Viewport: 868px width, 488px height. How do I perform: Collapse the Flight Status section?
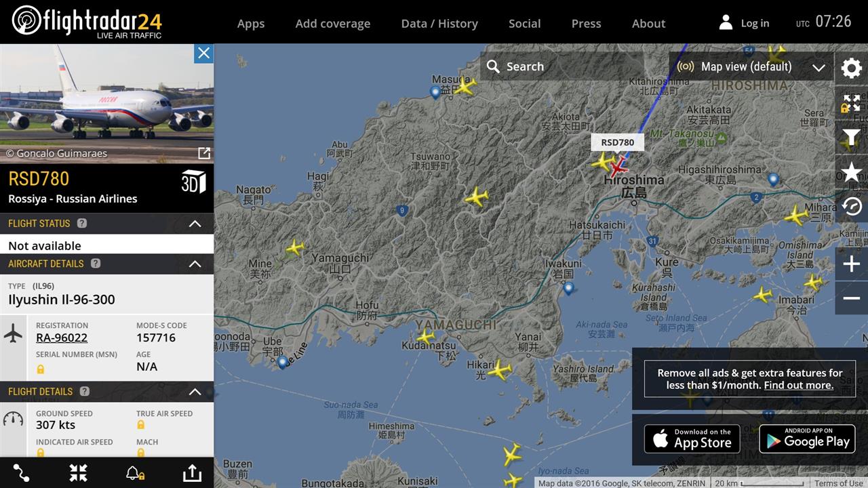tap(195, 224)
